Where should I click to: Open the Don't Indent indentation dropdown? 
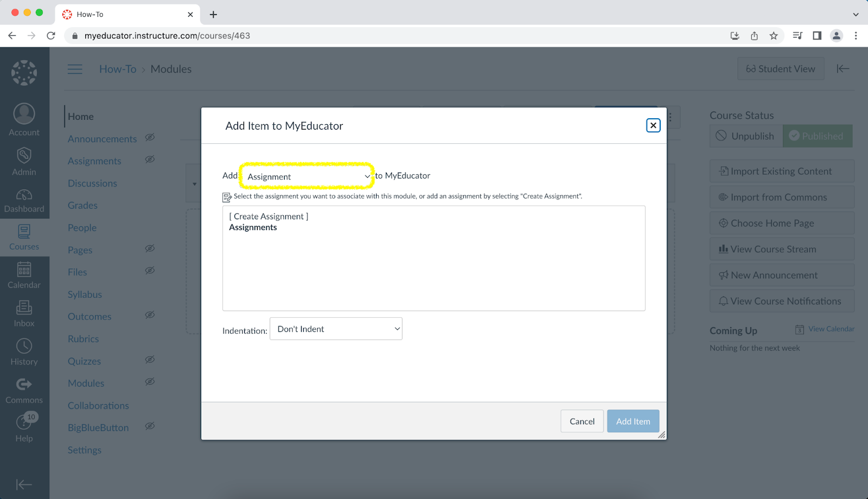click(336, 329)
